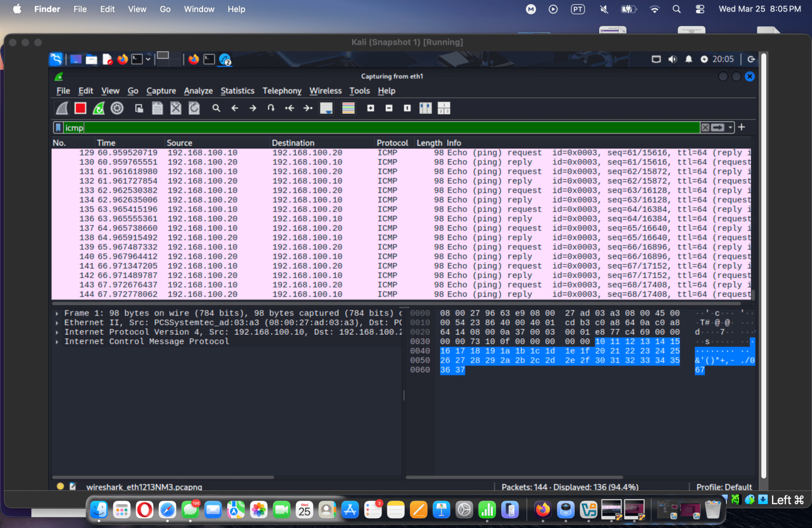Add a display filter button with plus
Screen dimensions: 812x528
click(x=741, y=127)
